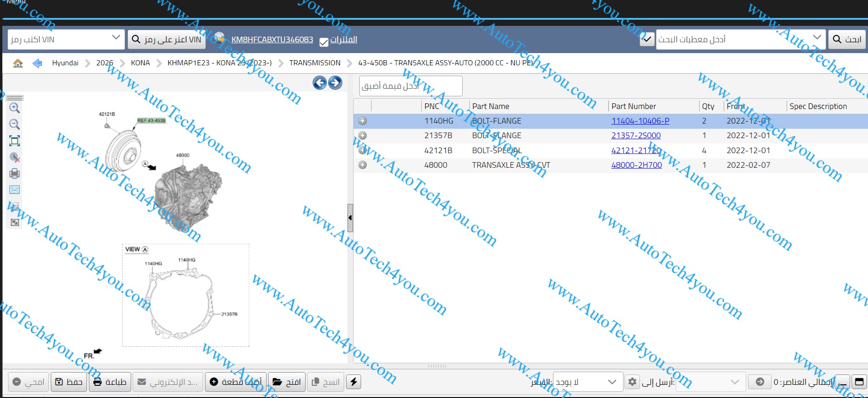Navigate to TRANSMISSION in the breadcrumb
The image size is (868, 398).
tap(315, 63)
